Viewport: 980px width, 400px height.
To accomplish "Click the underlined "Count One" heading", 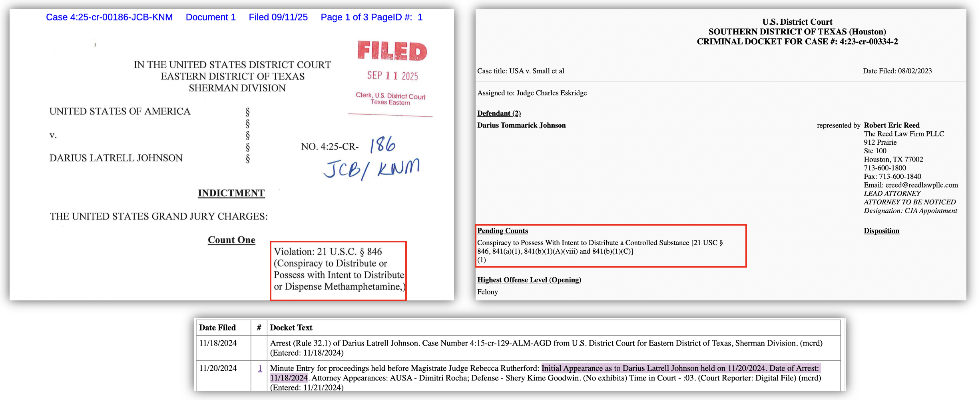I will (x=231, y=240).
